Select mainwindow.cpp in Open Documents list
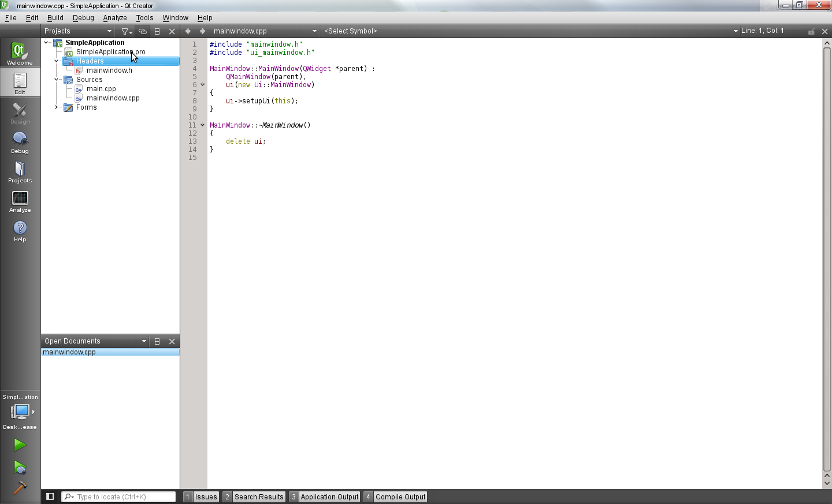 [110, 352]
